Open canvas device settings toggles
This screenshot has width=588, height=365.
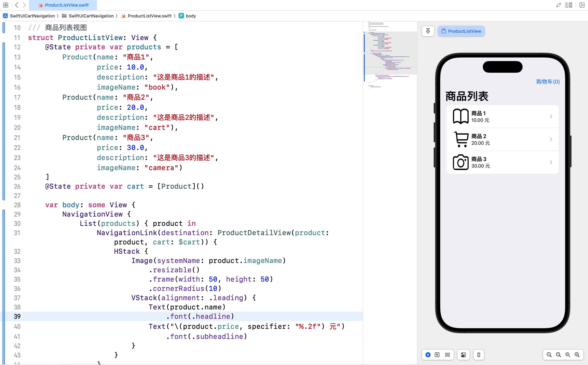[464, 355]
